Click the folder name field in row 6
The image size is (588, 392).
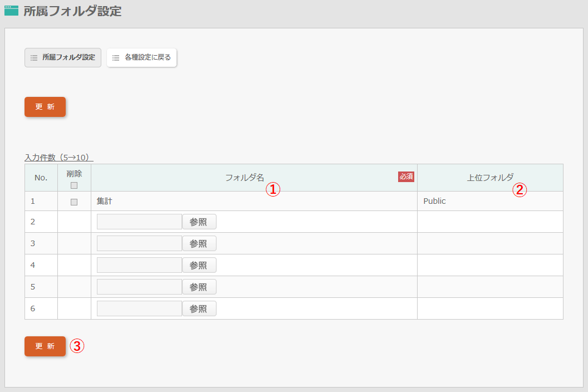139,308
